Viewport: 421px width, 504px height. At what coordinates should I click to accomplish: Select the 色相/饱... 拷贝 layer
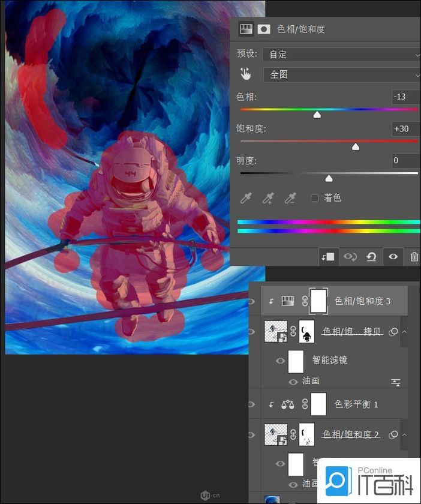pos(353,331)
